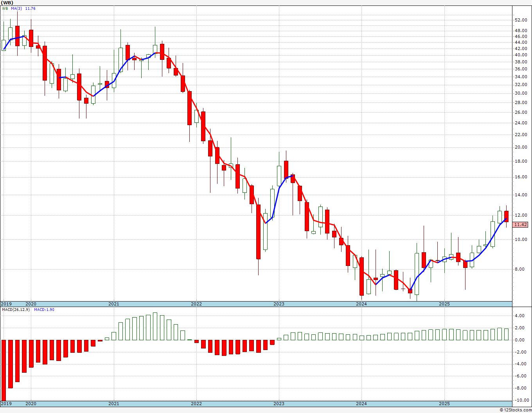The image size is (532, 413).
Task: Select the green WB legend label
Action: [5, 8]
